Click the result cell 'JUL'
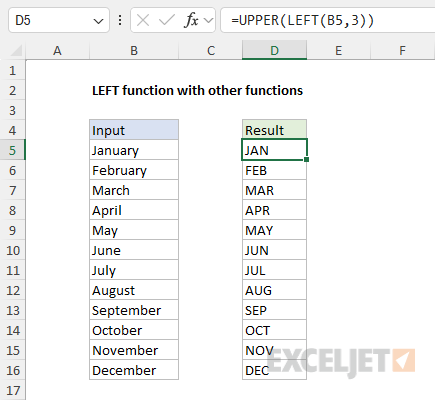The image size is (435, 400). (274, 270)
